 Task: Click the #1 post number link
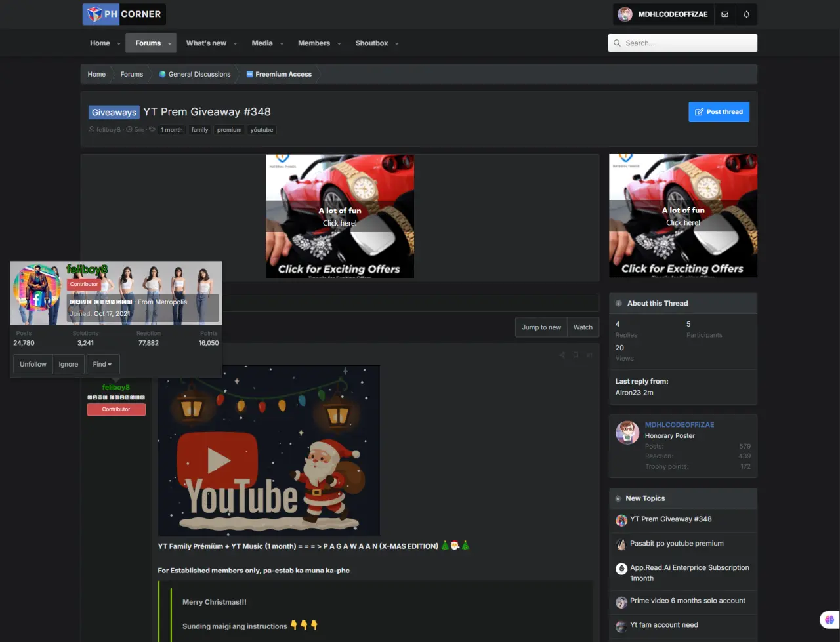[x=589, y=355]
